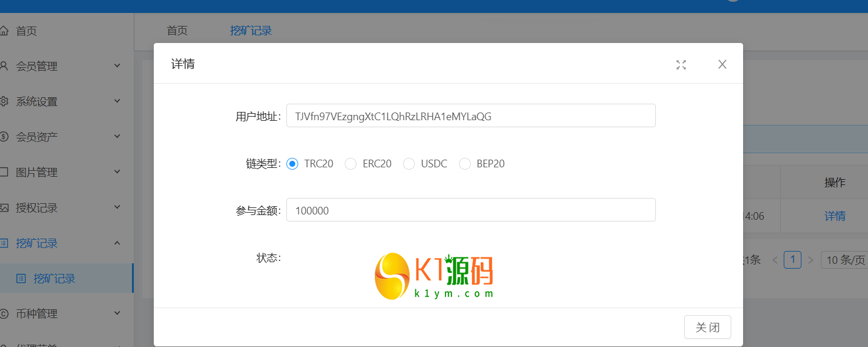Click the next page arrow in pagination
Image resolution: width=868 pixels, height=347 pixels.
tap(811, 260)
